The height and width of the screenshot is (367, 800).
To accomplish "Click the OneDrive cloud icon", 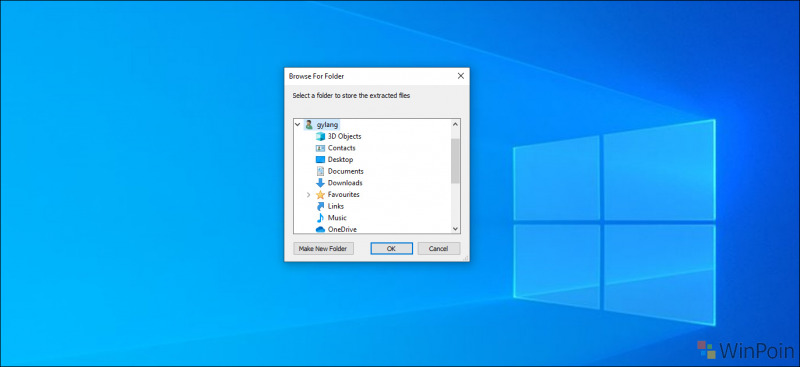I will click(320, 230).
